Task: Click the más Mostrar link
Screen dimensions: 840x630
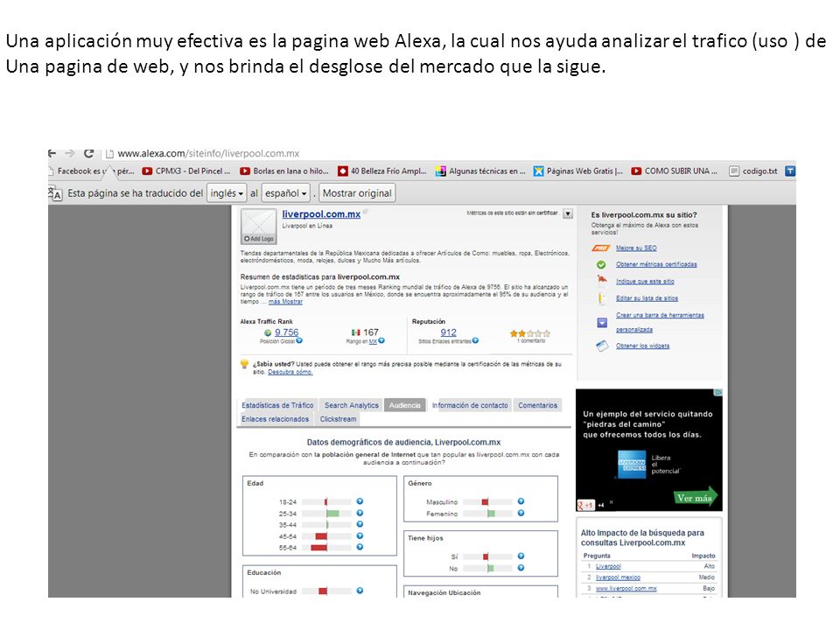Action: click(285, 302)
